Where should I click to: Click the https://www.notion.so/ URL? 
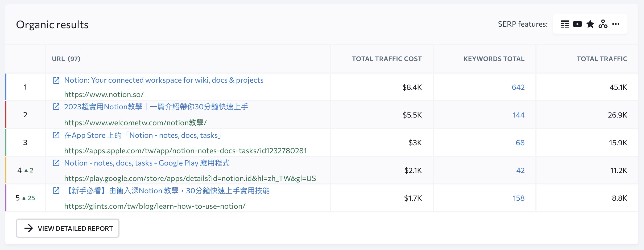104,95
